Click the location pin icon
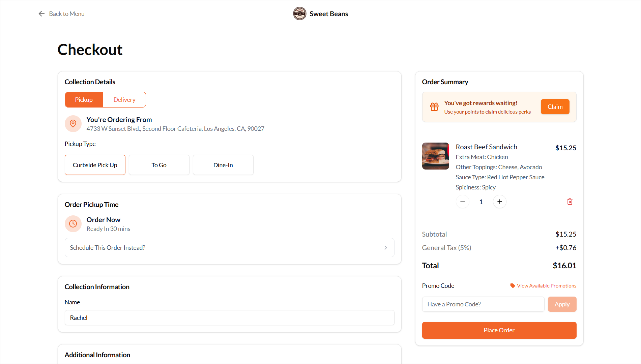 pyautogui.click(x=73, y=124)
